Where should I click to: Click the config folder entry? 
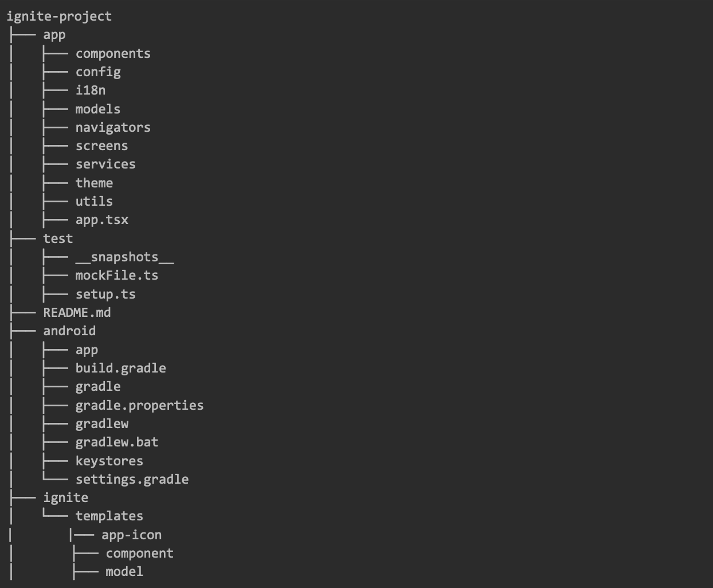[x=98, y=72]
